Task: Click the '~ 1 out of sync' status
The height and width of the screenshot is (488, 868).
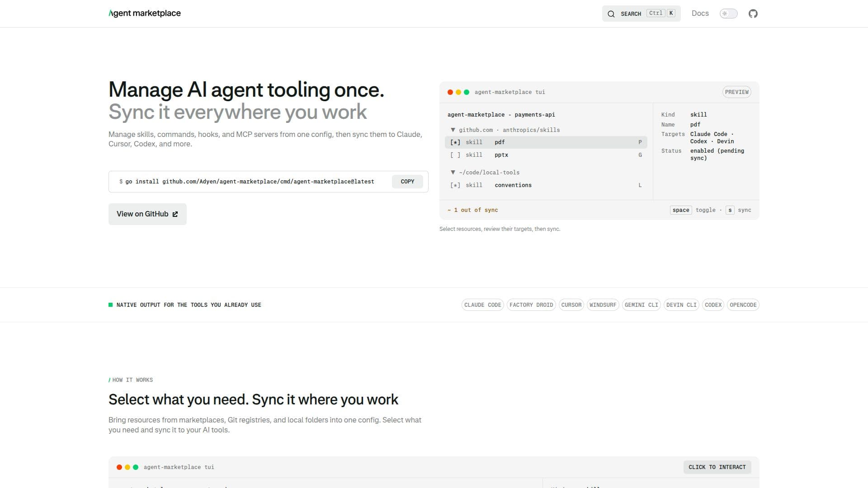Action: point(472,210)
